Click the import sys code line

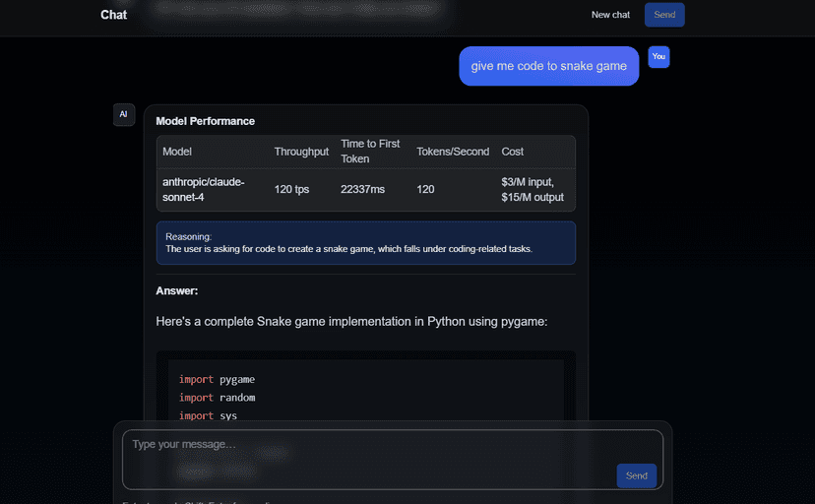(208, 415)
